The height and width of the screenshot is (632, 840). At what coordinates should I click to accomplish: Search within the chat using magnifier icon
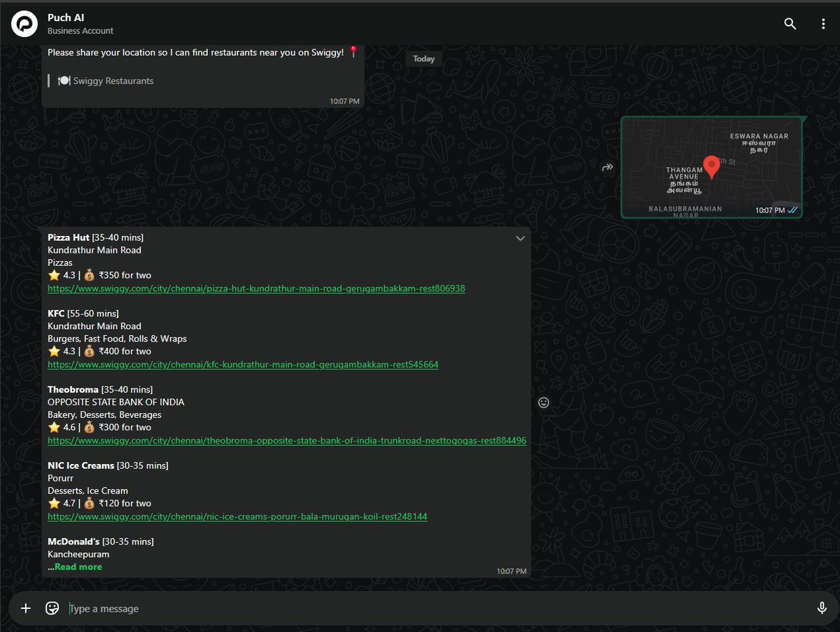coord(790,24)
